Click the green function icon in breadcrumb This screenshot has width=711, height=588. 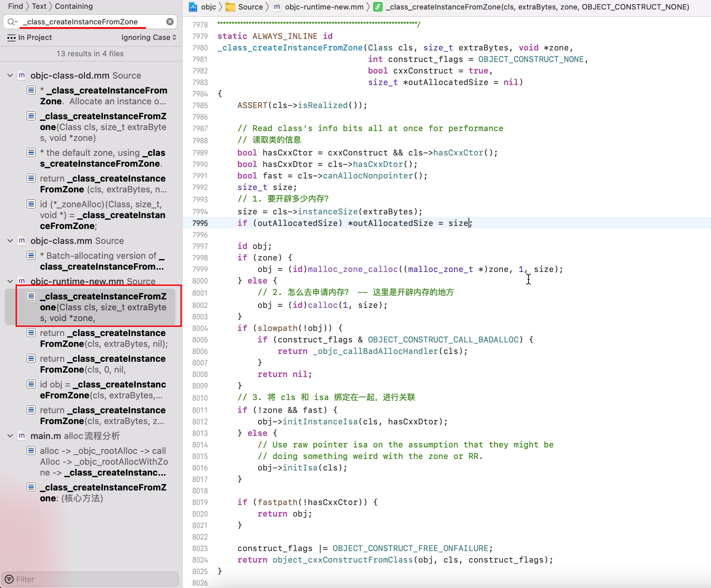(x=378, y=7)
